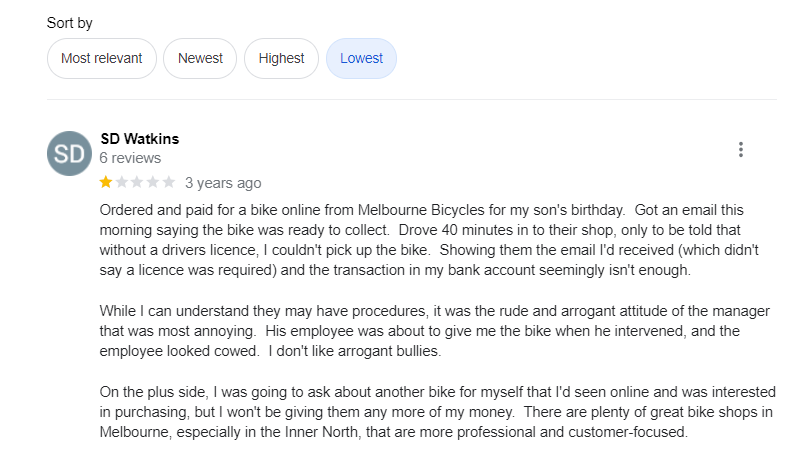
Task: Click the selected Lowest sort chip
Action: (x=361, y=58)
